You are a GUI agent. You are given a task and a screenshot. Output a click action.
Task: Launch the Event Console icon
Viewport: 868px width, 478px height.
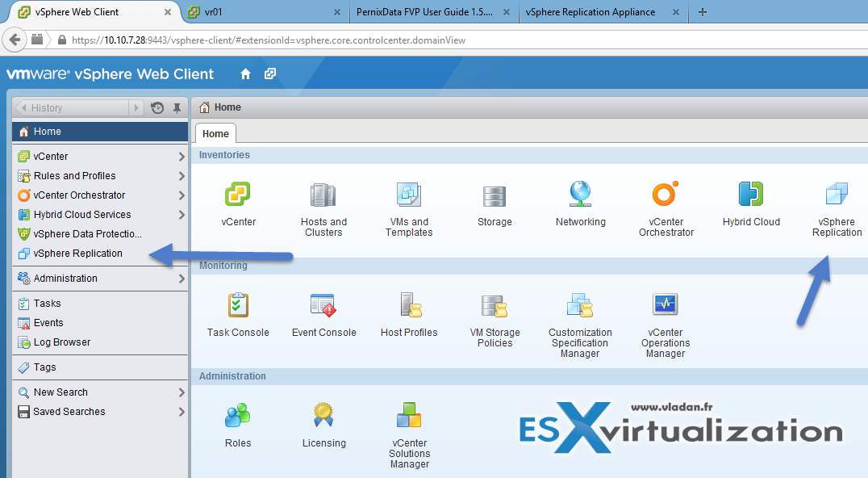[x=323, y=305]
